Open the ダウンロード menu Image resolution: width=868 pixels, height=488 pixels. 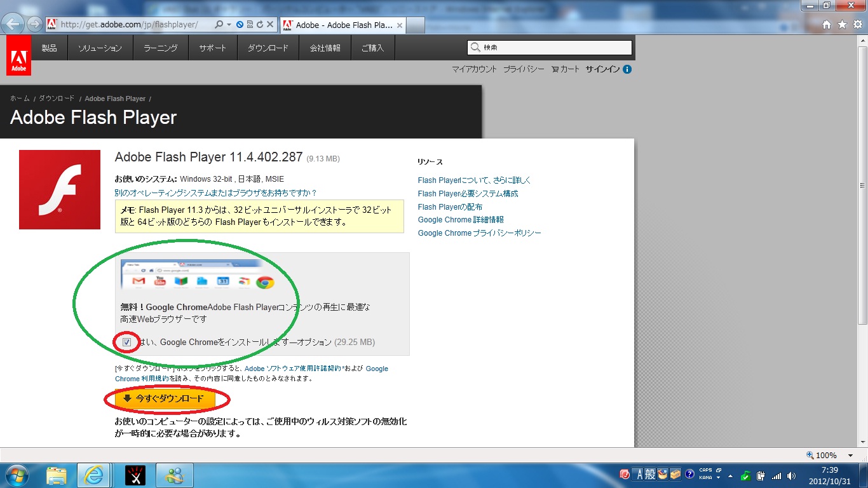[268, 48]
